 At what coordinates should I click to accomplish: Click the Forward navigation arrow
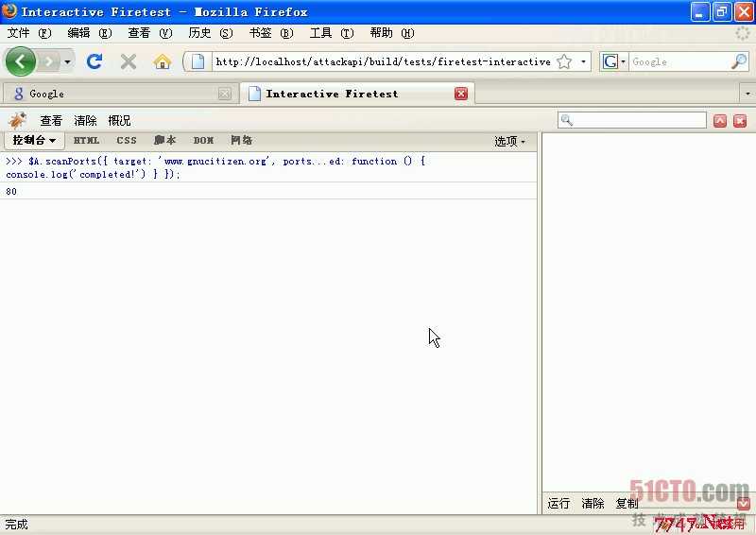pos(49,61)
